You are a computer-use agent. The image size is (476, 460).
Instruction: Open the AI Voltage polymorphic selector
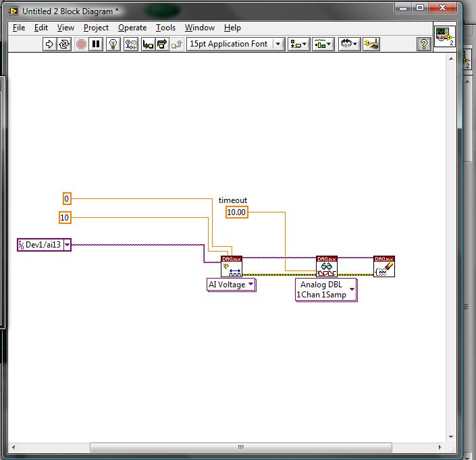pyautogui.click(x=232, y=285)
